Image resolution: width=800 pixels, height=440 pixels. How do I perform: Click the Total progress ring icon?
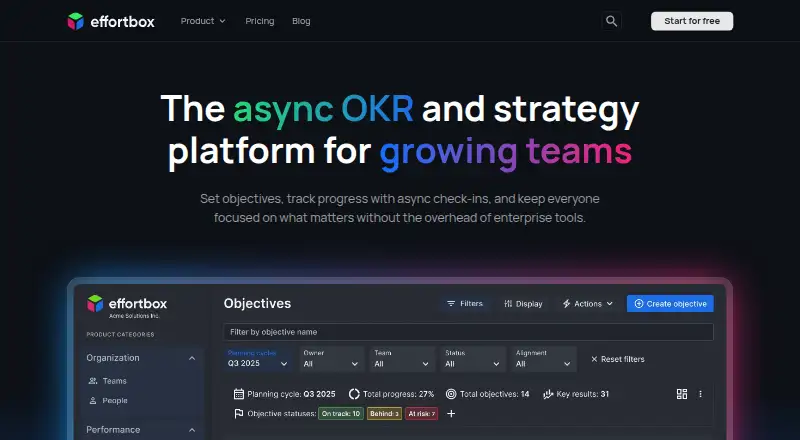[354, 394]
